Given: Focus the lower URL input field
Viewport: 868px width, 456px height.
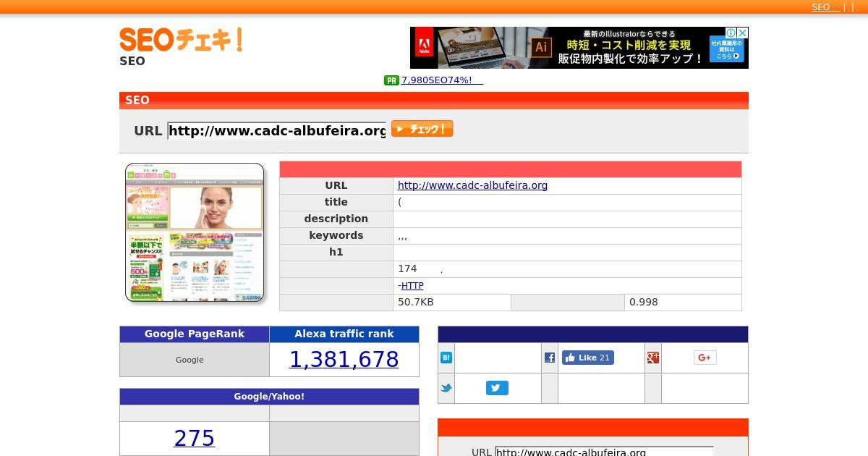Looking at the screenshot, I should 604,452.
